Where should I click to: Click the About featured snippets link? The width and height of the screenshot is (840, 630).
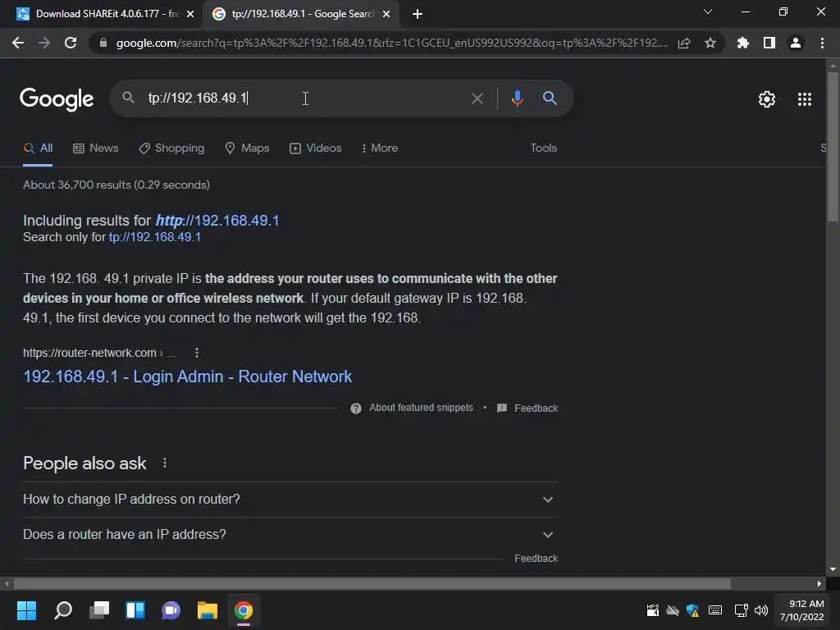(421, 408)
